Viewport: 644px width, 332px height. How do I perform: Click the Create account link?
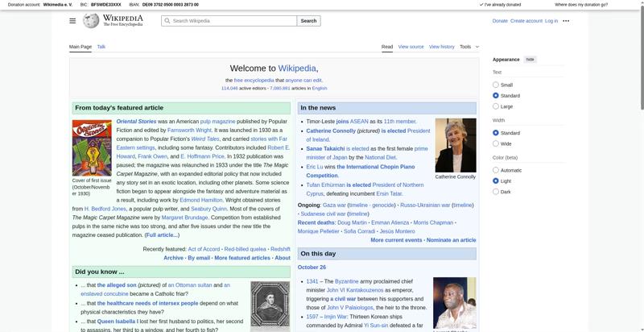[x=526, y=21]
